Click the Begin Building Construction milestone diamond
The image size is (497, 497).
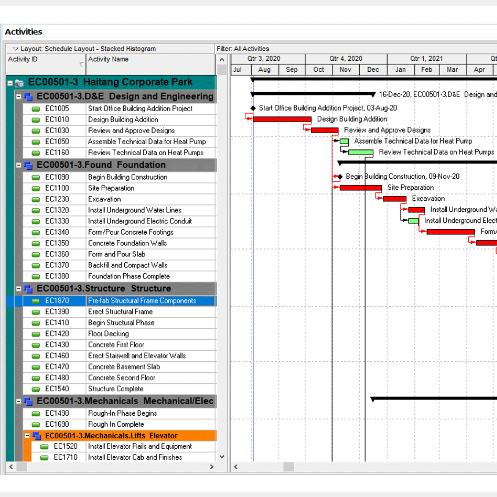[x=340, y=177]
